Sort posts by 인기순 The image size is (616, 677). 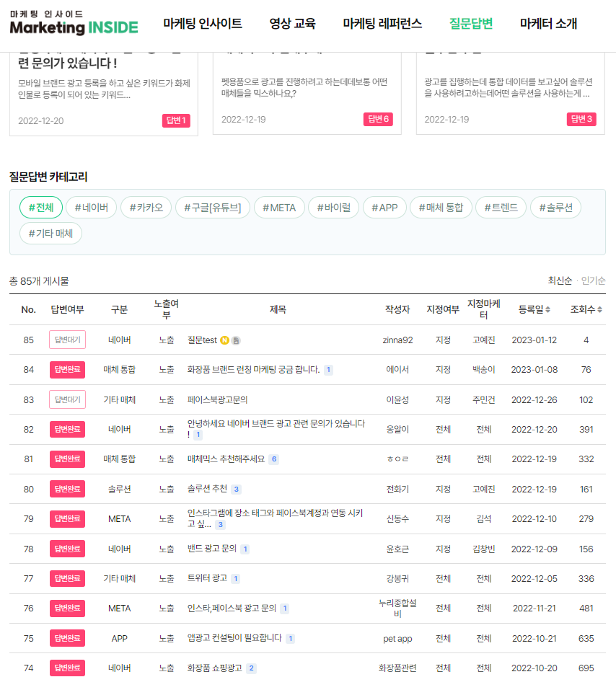593,280
